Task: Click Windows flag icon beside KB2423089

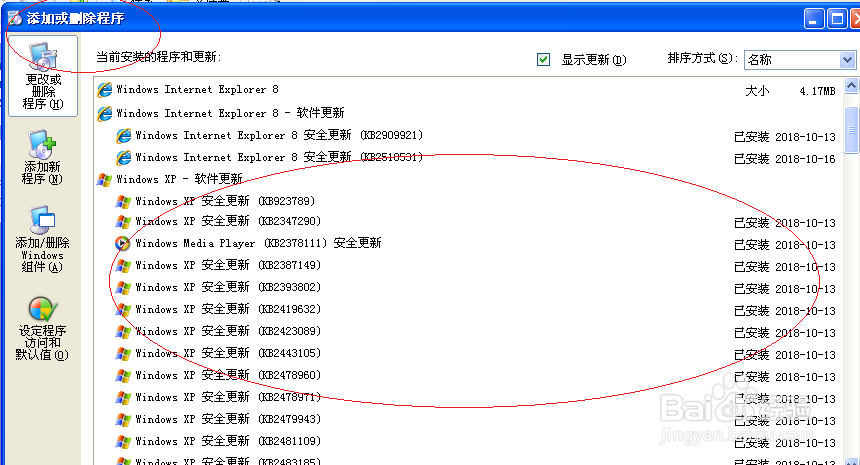Action: (123, 331)
